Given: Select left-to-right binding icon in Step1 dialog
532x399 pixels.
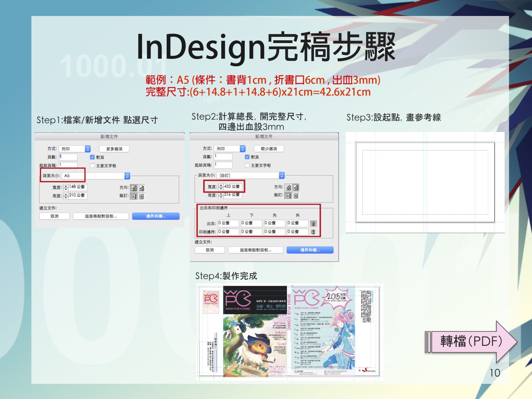Looking at the screenshot, I should click(134, 197).
